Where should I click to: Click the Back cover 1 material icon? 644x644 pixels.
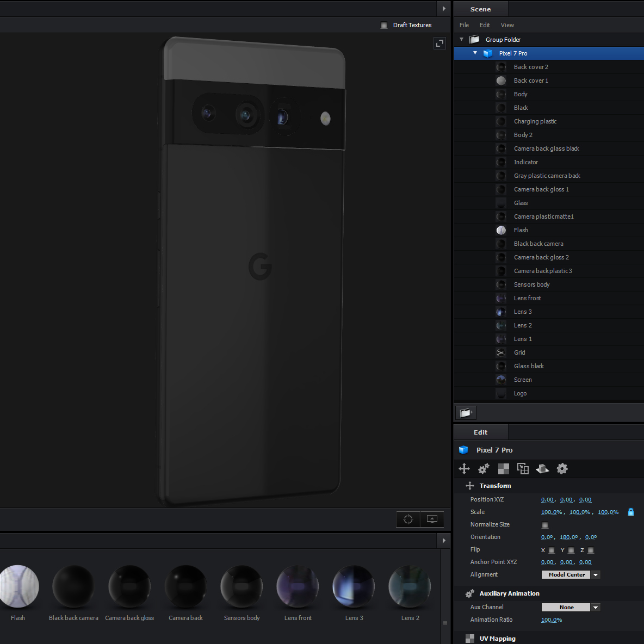click(501, 81)
